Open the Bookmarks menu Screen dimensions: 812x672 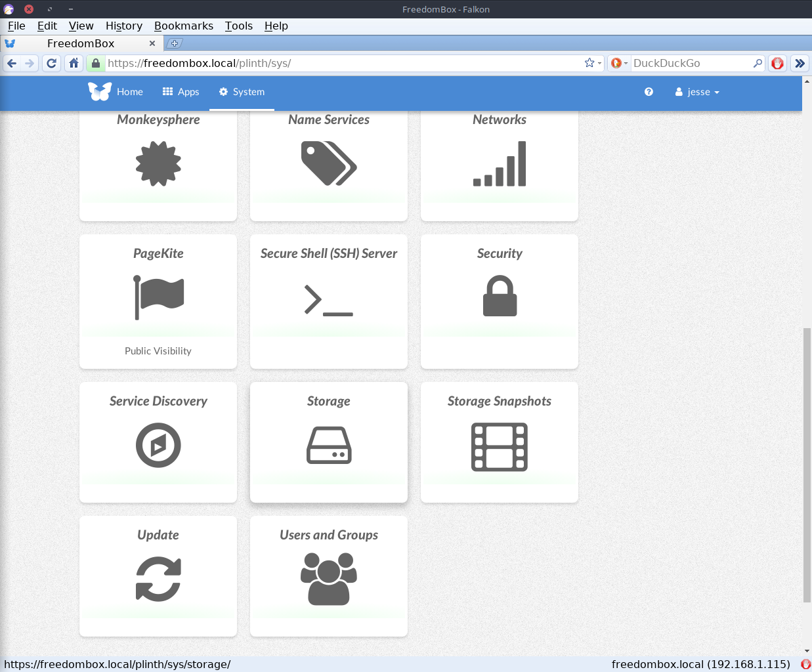pyautogui.click(x=184, y=26)
